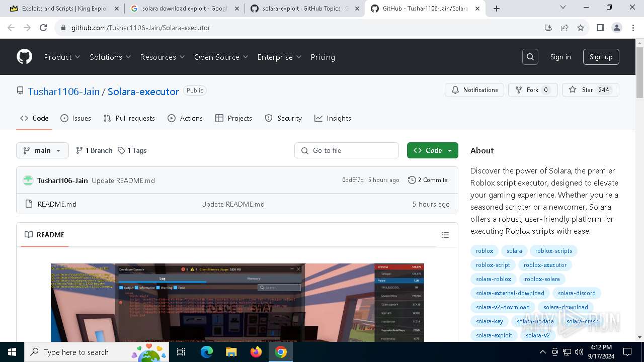Launch Microsoft Edge from the taskbar
This screenshot has height=362, width=644.
[207, 352]
